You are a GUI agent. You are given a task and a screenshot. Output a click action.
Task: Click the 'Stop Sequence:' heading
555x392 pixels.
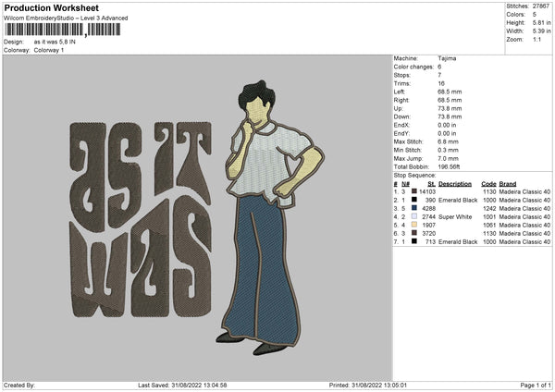pyautogui.click(x=414, y=176)
